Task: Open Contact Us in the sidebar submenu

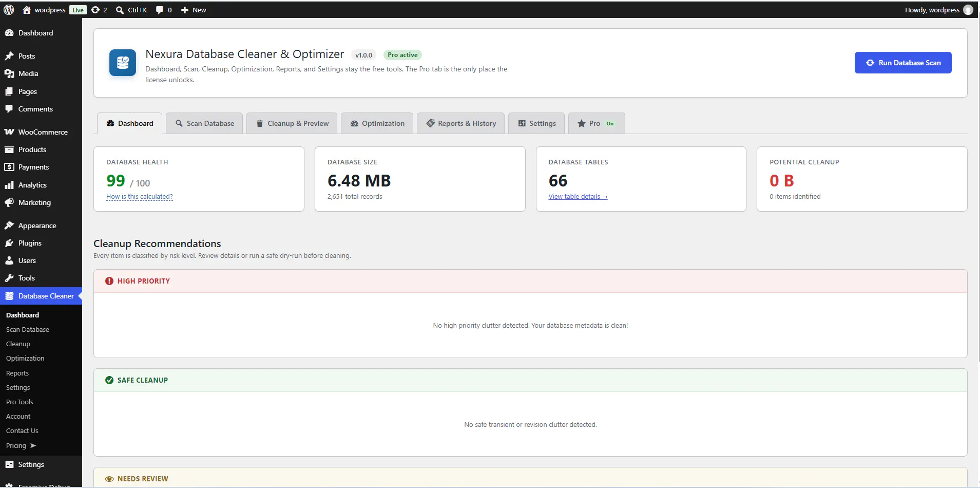Action: click(x=22, y=431)
